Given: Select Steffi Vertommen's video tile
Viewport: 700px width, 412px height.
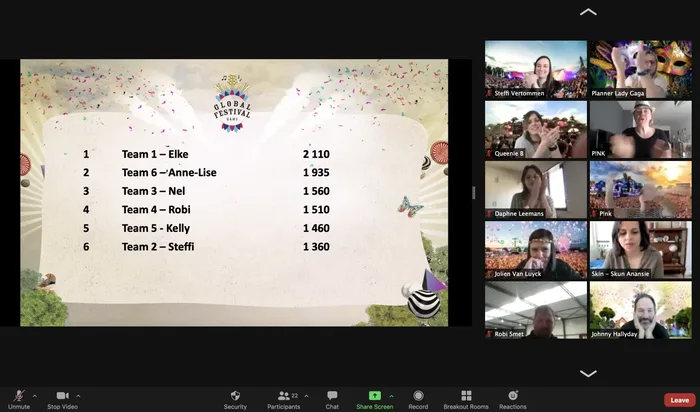Looking at the screenshot, I should coord(536,69).
